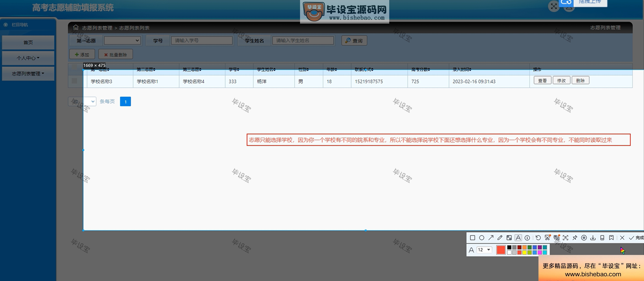
Task: Sort by 学号 column header
Action: click(x=234, y=69)
